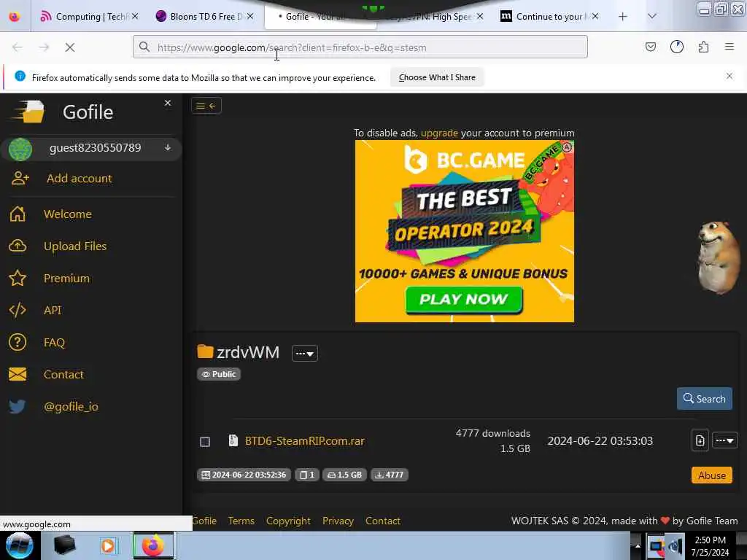Open the @gofile_io Twitter link
Viewport: 747px width, 560px height.
tap(71, 407)
